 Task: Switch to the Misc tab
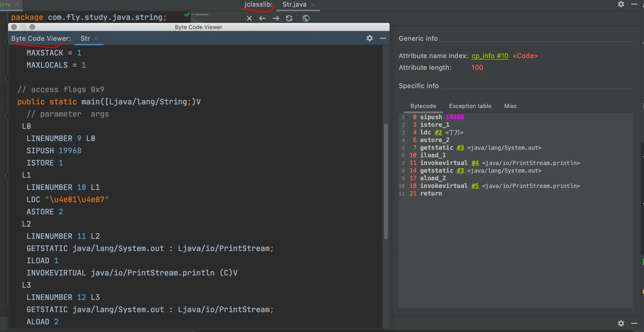click(x=510, y=106)
